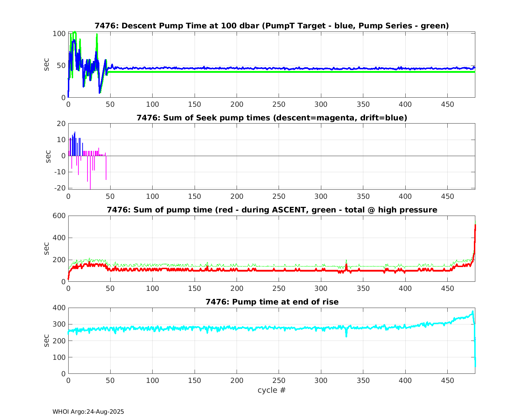Click the 450 x-axis tick under the bottom plot
Image resolution: width=525 pixels, height=420 pixels.
[448, 380]
